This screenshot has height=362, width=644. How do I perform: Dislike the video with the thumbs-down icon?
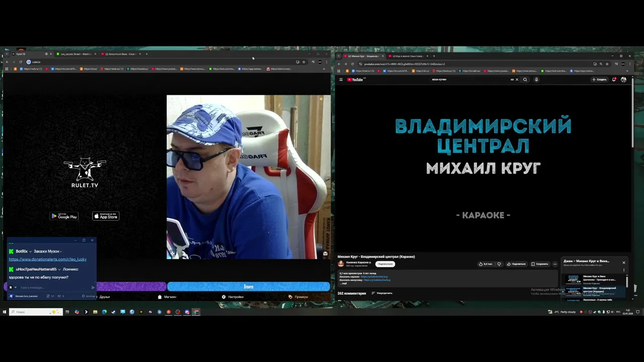499,264
